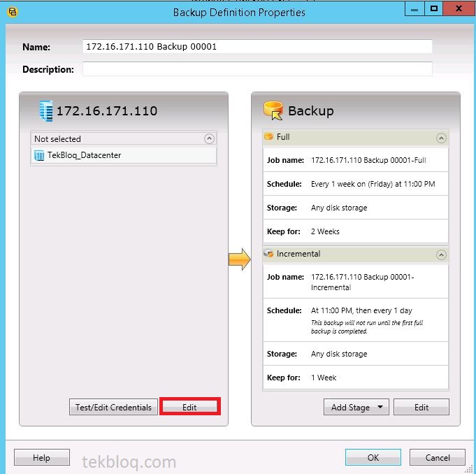Click the Cancel button
Viewport: 476px width, 474px height.
[438, 457]
